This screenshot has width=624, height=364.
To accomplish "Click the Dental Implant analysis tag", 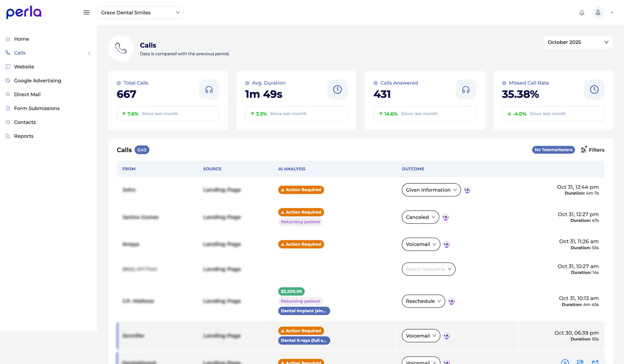I will [x=304, y=311].
